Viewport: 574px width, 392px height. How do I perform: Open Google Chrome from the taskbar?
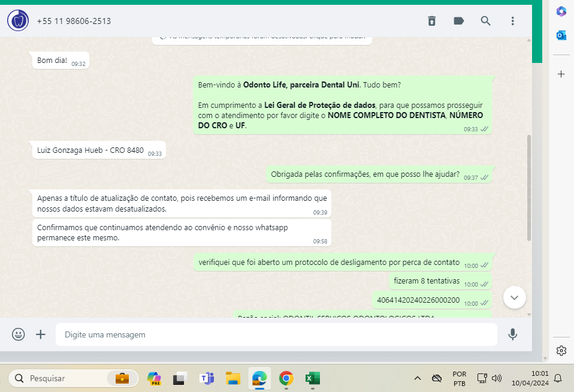pos(286,378)
